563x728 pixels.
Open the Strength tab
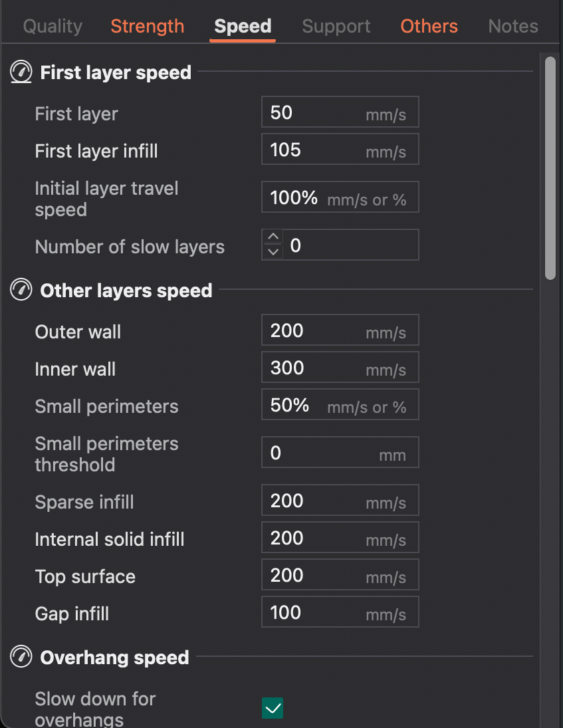(147, 26)
